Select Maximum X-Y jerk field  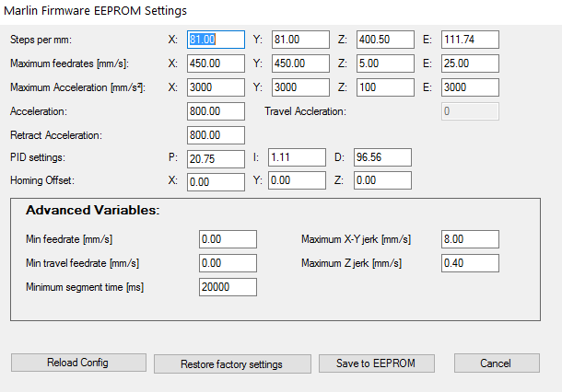coord(470,239)
